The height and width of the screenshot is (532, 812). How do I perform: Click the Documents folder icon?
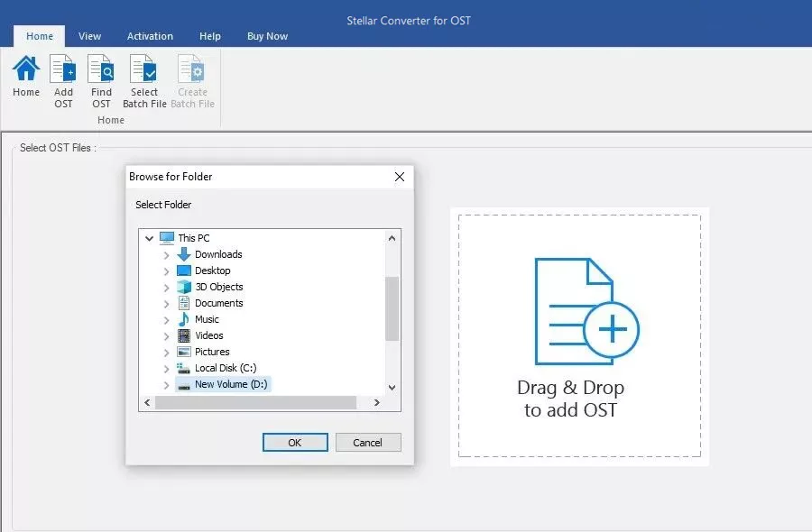pos(184,303)
